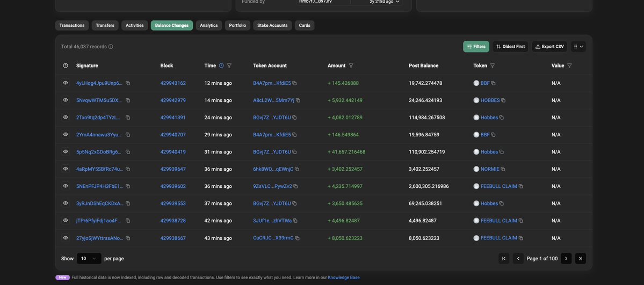644x285 pixels.
Task: Open block 429938667 link
Action: tap(173, 238)
